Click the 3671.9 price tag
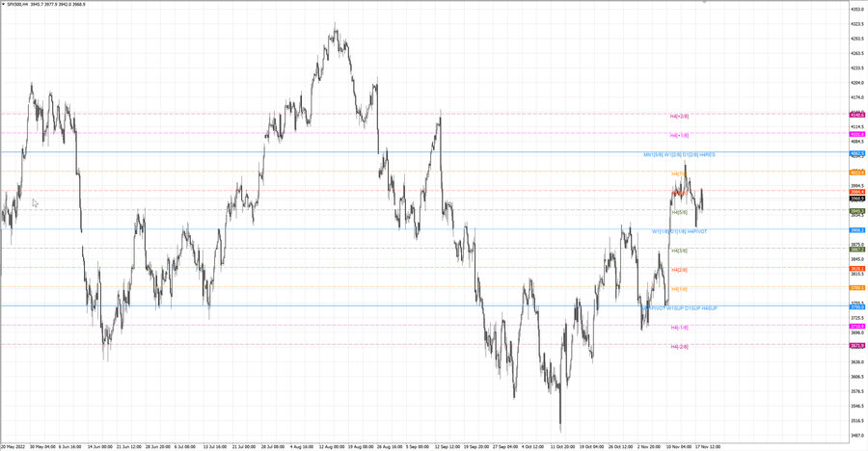 tap(857, 346)
